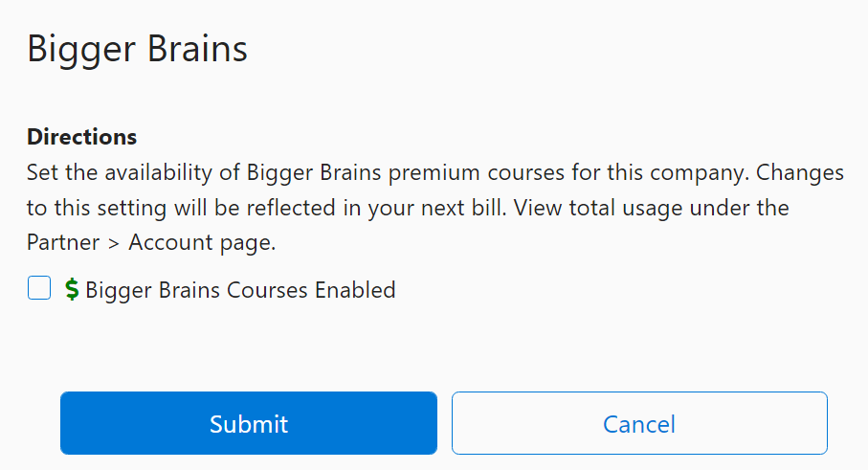Click the paid-feature dollar symbol
This screenshot has width=868, height=470.
72,289
